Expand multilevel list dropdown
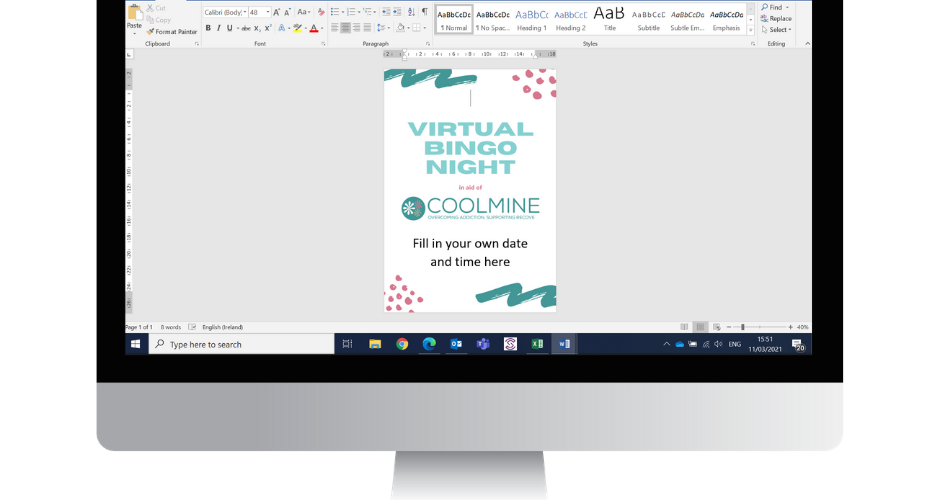940x500 pixels. pyautogui.click(x=375, y=12)
